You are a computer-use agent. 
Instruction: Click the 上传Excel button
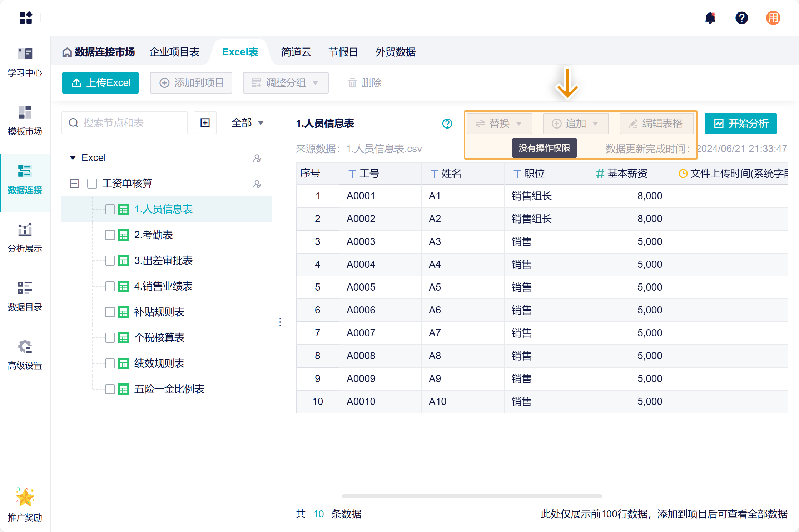click(x=100, y=83)
